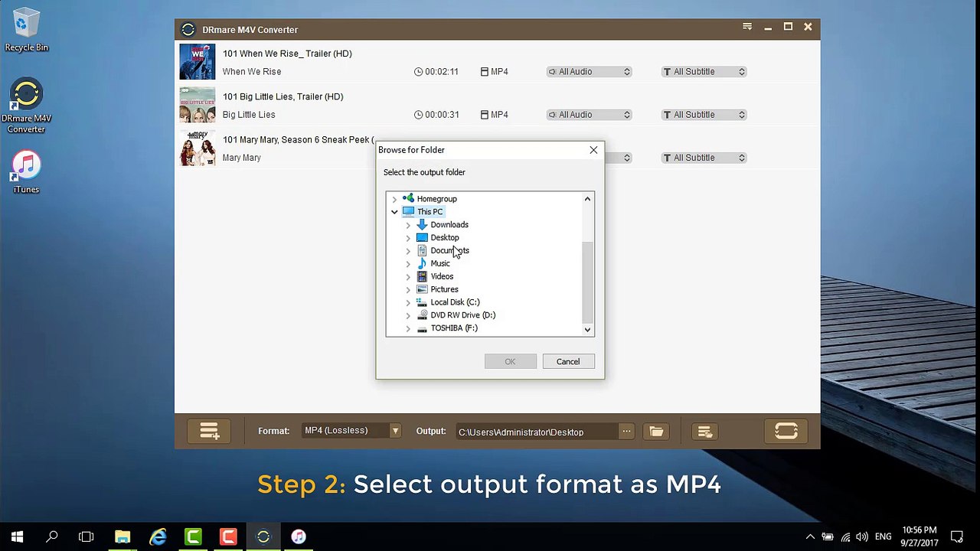Screen dimensions: 980x551
Task: Open the MP4 (Lossless) format dropdown
Action: 352,431
